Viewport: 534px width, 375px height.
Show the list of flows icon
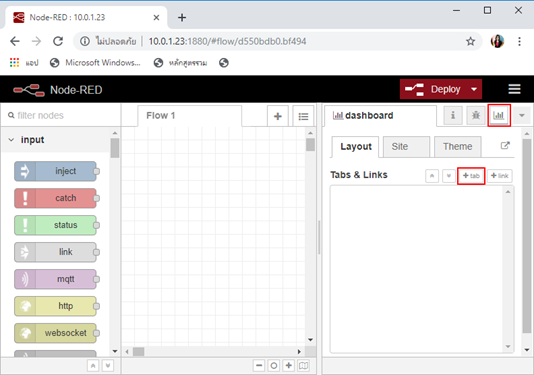[303, 116]
